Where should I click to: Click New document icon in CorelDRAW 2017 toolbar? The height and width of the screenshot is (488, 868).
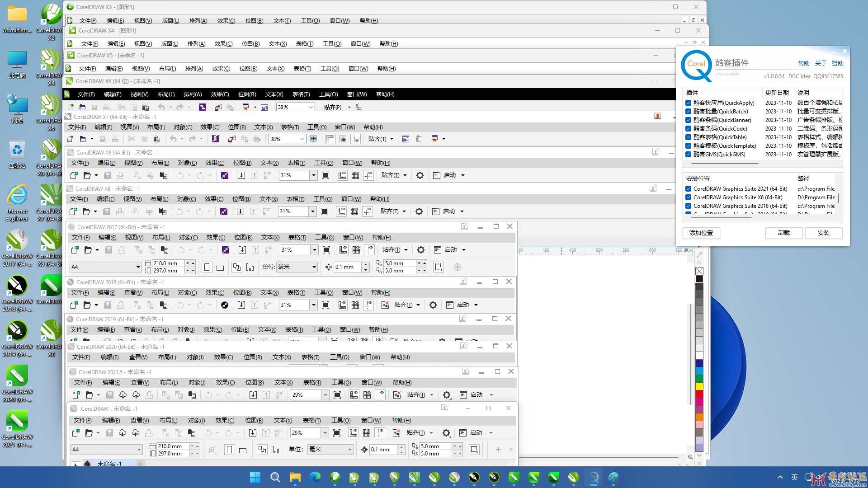[x=75, y=250]
